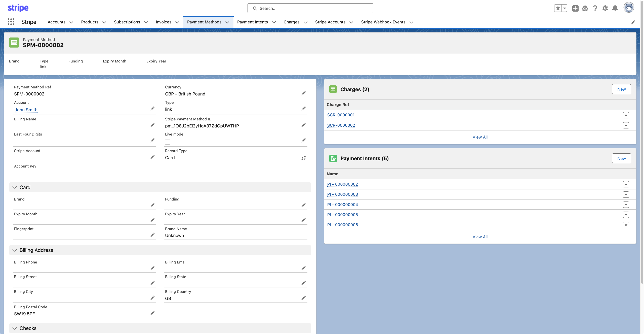Click the notifications bell icon

tap(615, 8)
